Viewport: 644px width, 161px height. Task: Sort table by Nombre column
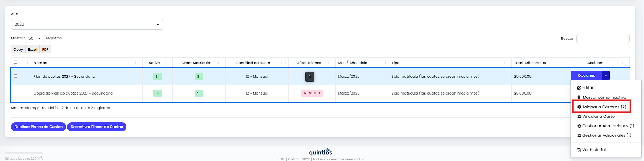pos(87,63)
